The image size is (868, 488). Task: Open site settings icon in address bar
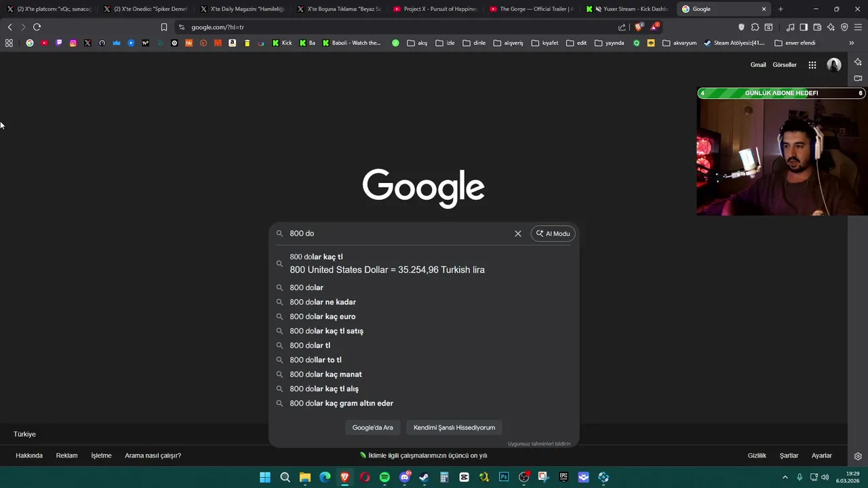point(181,27)
